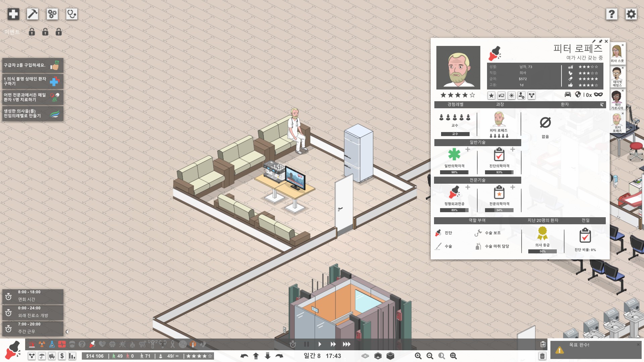The height and width of the screenshot is (362, 644).
Task: Open the build hammer tool
Action: coord(33,14)
